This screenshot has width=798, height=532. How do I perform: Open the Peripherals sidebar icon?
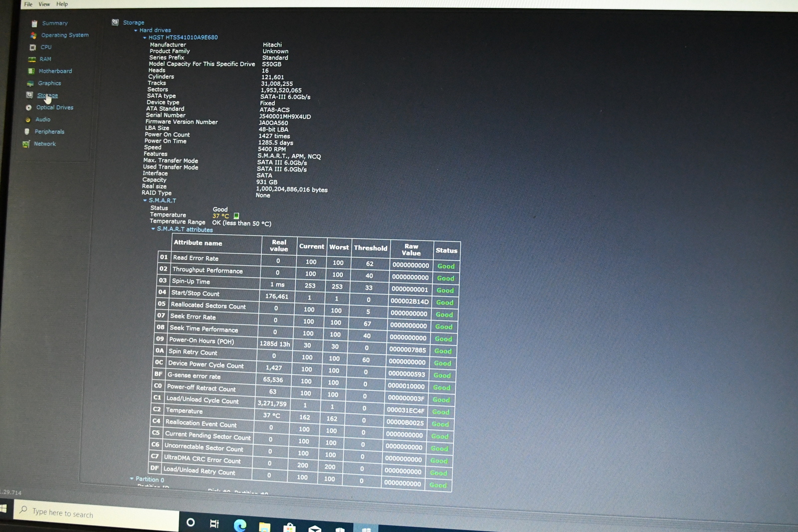coord(27,132)
